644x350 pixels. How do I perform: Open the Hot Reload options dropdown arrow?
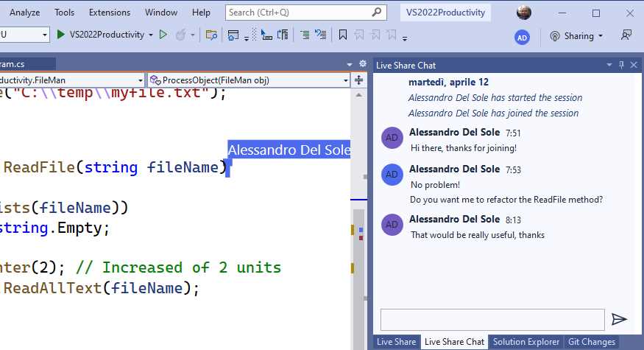tap(192, 35)
